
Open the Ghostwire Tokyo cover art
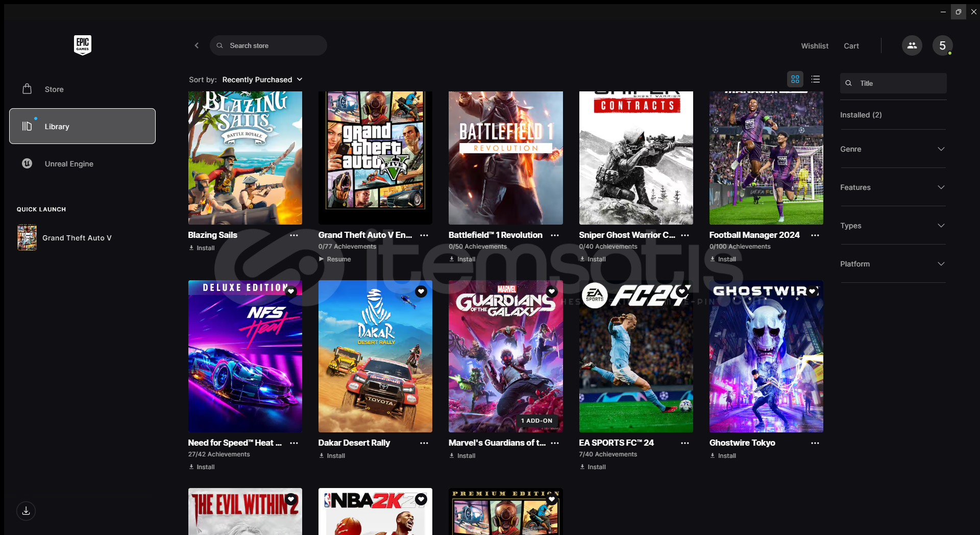(766, 356)
